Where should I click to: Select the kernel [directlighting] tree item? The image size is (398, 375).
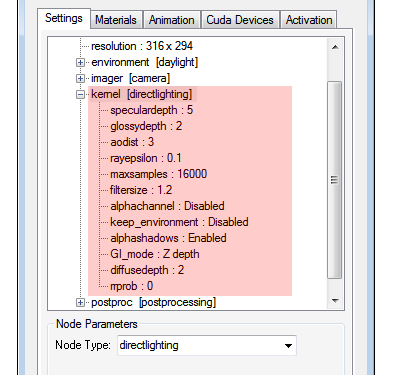tap(142, 94)
